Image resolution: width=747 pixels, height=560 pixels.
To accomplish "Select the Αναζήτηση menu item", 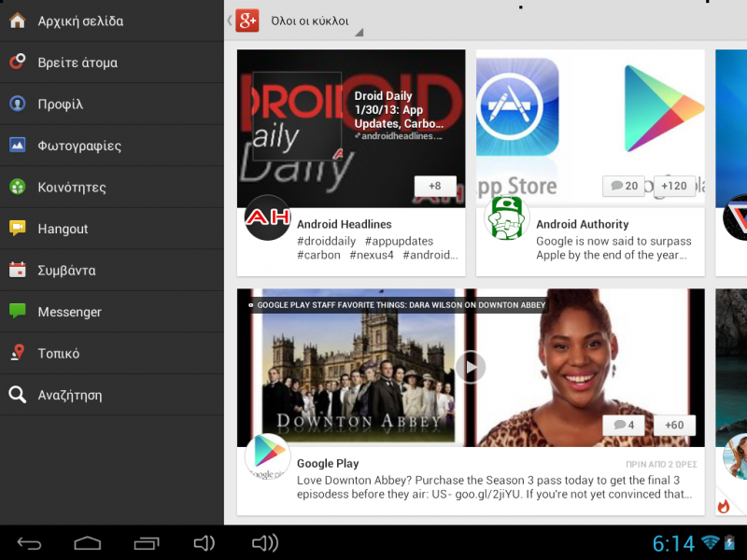I will click(x=111, y=395).
